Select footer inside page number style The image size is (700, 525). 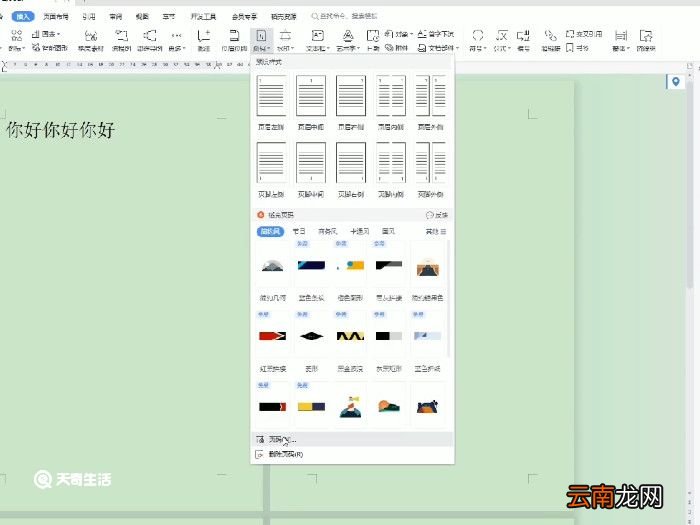tap(391, 170)
